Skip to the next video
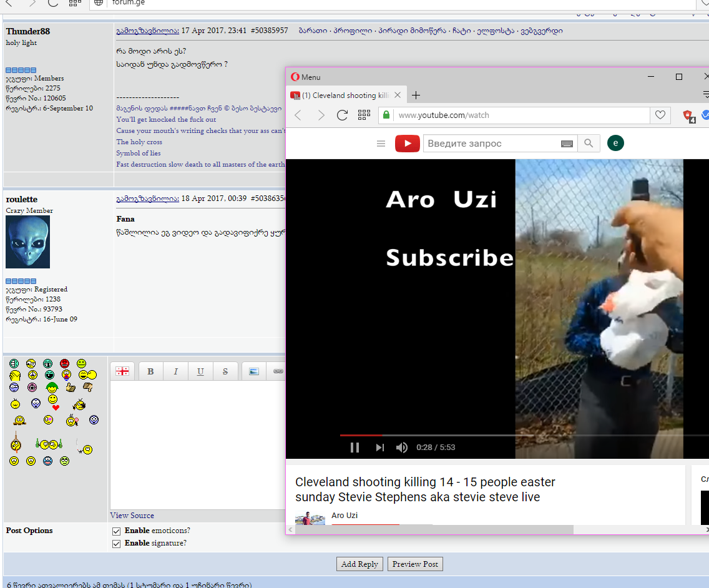 [x=379, y=448]
